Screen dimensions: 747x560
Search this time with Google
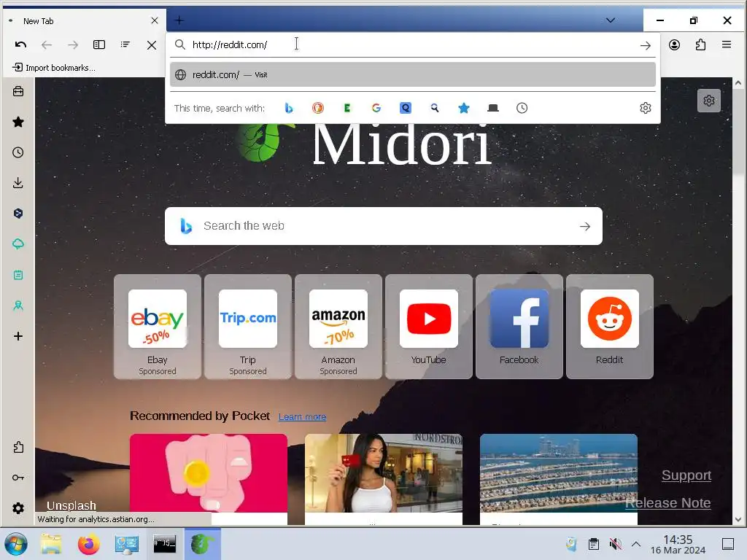click(x=376, y=108)
